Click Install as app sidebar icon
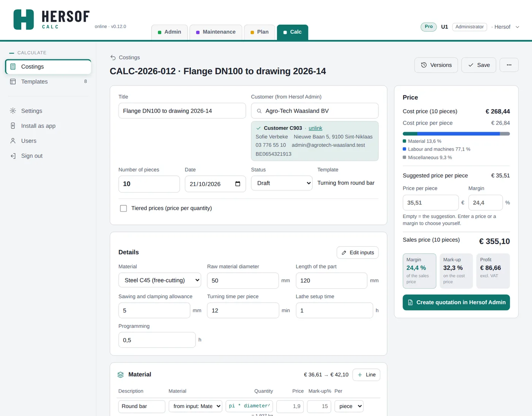 pos(13,126)
